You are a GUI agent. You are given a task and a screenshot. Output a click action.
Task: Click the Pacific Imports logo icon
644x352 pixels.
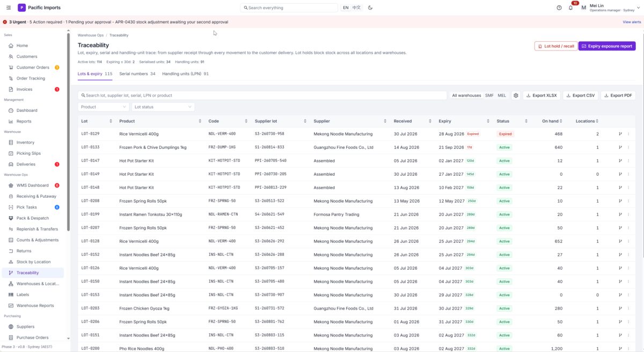21,8
